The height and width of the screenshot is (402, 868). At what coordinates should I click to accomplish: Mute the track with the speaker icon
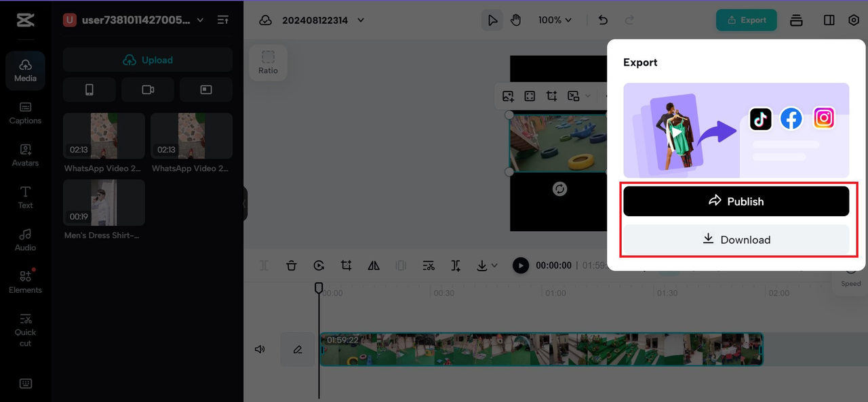pyautogui.click(x=260, y=350)
